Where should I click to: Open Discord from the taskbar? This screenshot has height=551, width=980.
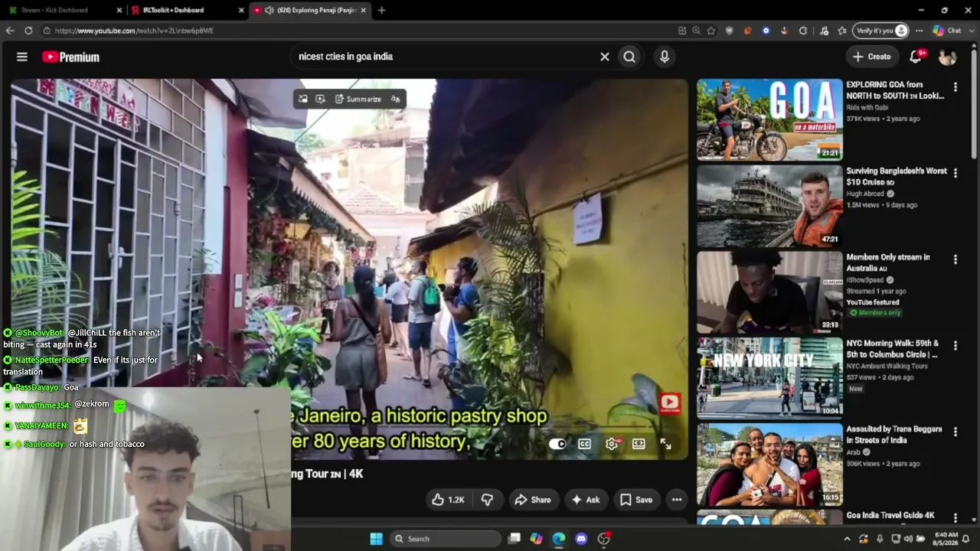pos(581,539)
